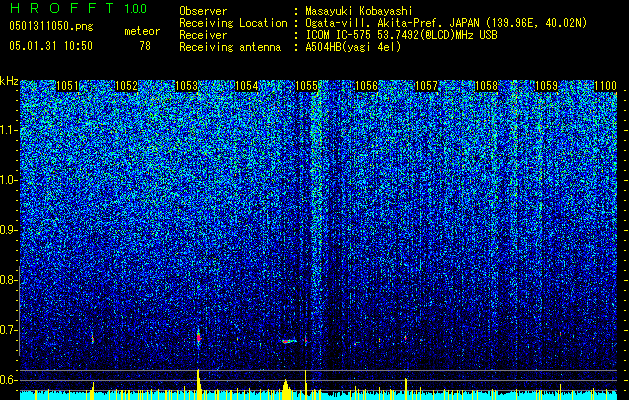This screenshot has width=629, height=400.
Task: Click the A504HB(yagi 4el) antenna text
Action: (x=353, y=47)
